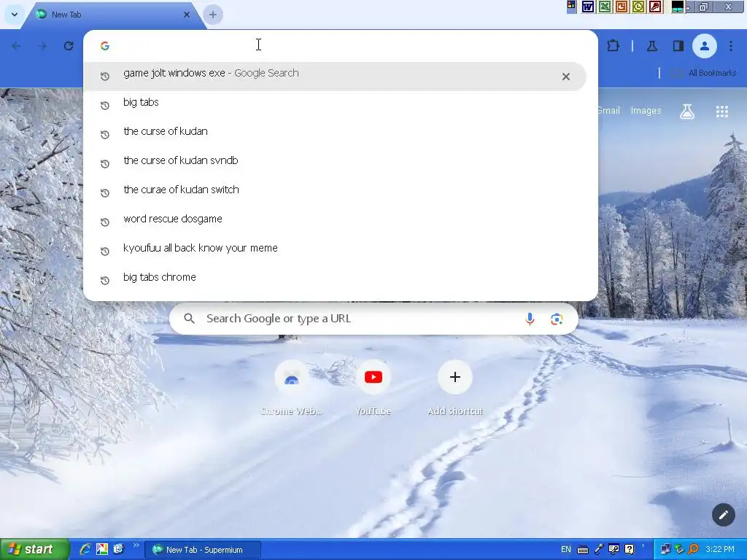The width and height of the screenshot is (747, 560).
Task: Click the browser Back arrow
Action: [x=16, y=46]
